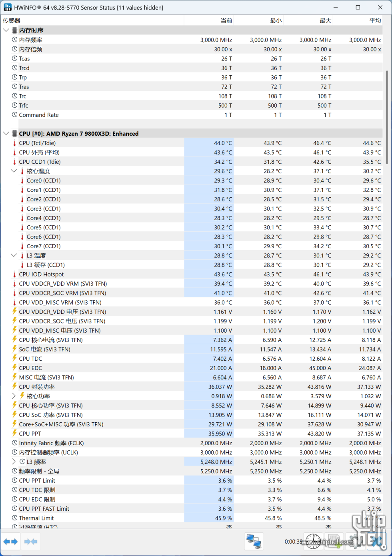Select CPU VDDCR_VDD VRM (SVI3 TFN) label
392x556 pixels.
[x=63, y=284]
